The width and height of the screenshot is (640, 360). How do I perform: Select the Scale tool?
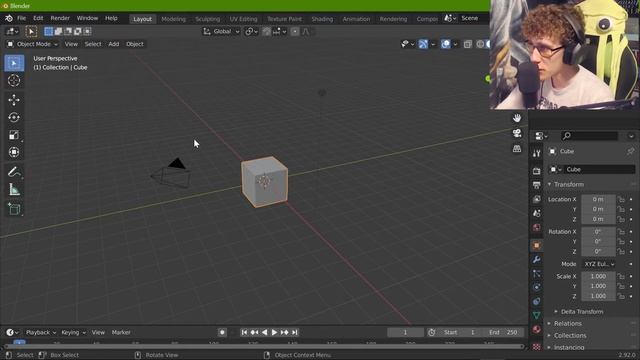(x=14, y=135)
